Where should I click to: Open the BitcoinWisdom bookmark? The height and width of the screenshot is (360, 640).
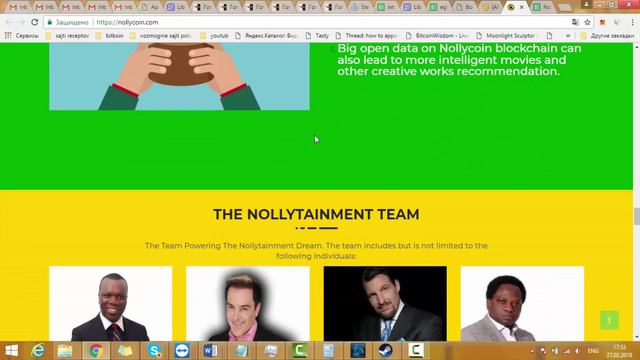437,36
